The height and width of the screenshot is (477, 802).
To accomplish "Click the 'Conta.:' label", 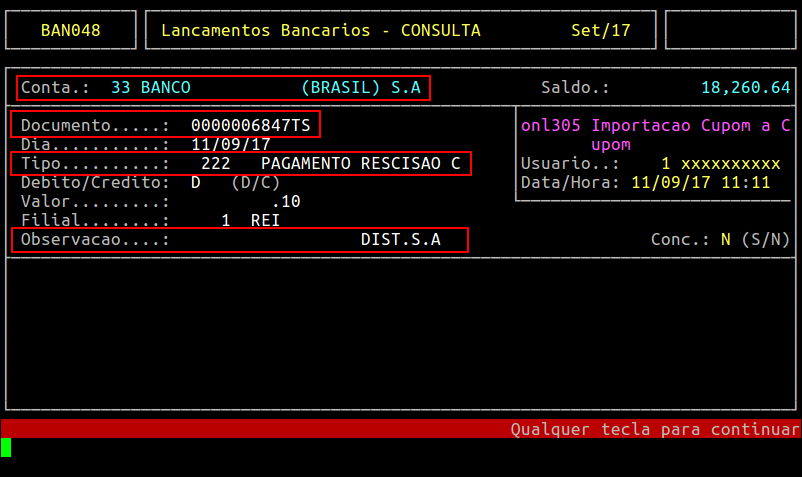I will coord(55,87).
